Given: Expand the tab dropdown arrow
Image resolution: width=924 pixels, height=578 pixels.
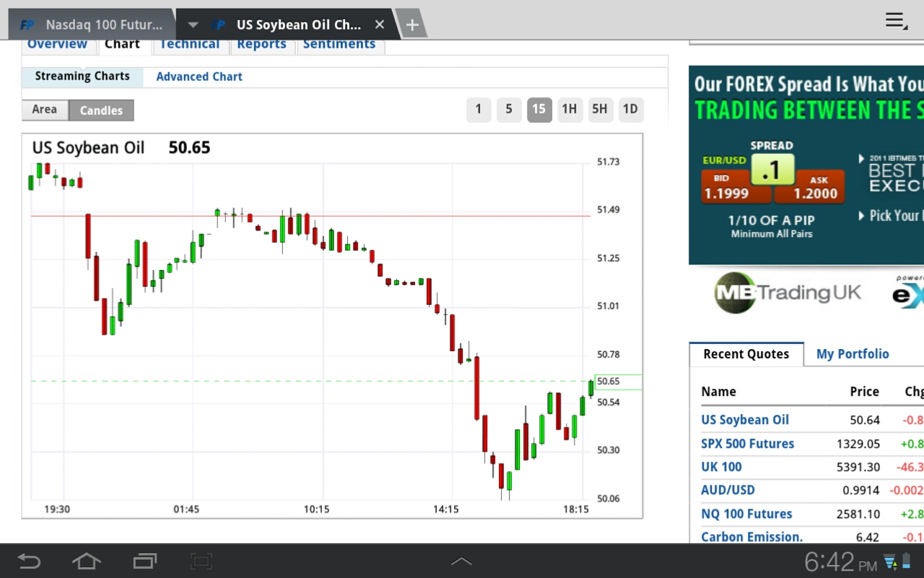Looking at the screenshot, I should point(193,25).
